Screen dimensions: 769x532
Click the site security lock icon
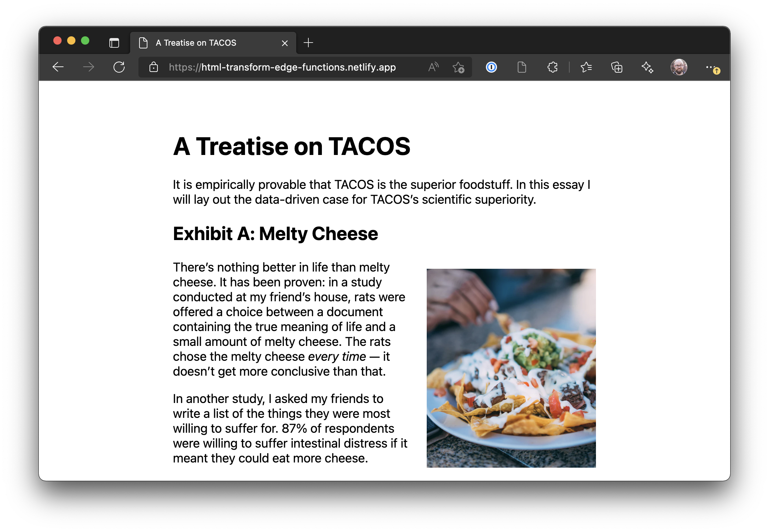click(x=154, y=66)
